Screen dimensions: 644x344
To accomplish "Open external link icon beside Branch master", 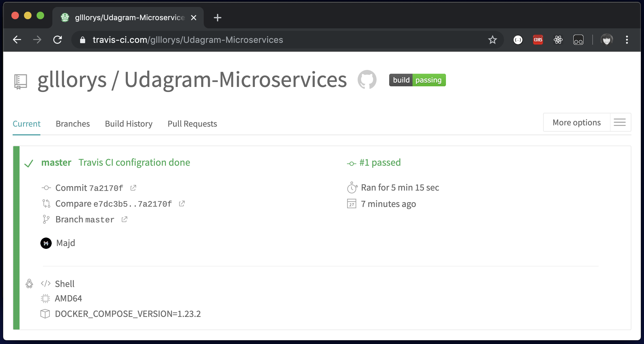I will pyautogui.click(x=125, y=219).
